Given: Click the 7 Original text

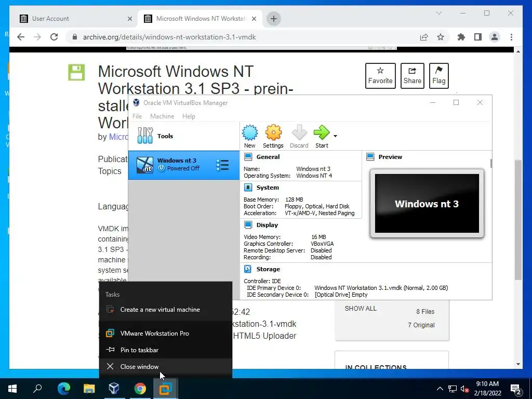Looking at the screenshot, I should click(421, 325).
